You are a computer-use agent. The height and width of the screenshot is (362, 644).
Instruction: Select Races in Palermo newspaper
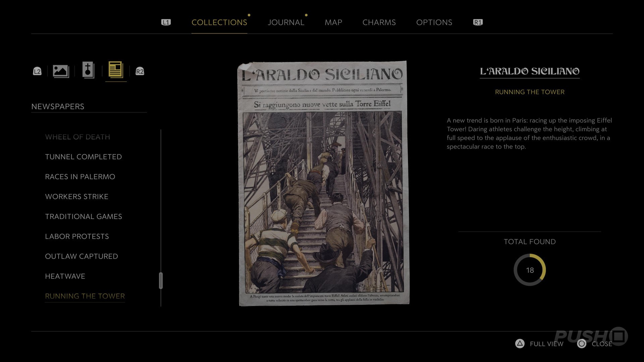80,177
